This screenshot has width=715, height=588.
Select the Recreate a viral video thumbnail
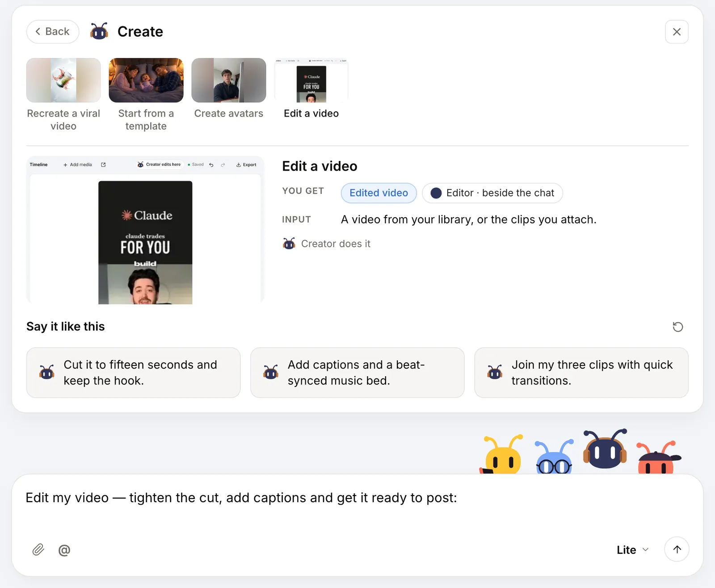pyautogui.click(x=63, y=80)
